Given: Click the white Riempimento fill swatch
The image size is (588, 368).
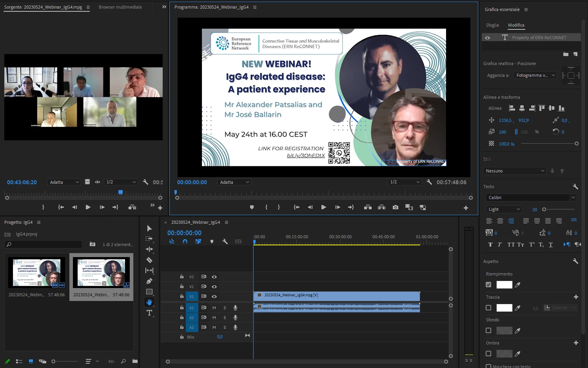Looking at the screenshot, I should pos(504,285).
